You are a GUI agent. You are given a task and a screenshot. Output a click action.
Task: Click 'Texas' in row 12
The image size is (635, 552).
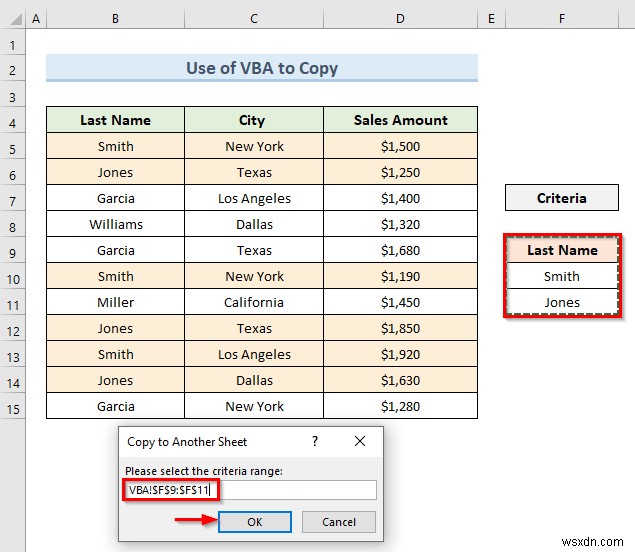(x=254, y=328)
